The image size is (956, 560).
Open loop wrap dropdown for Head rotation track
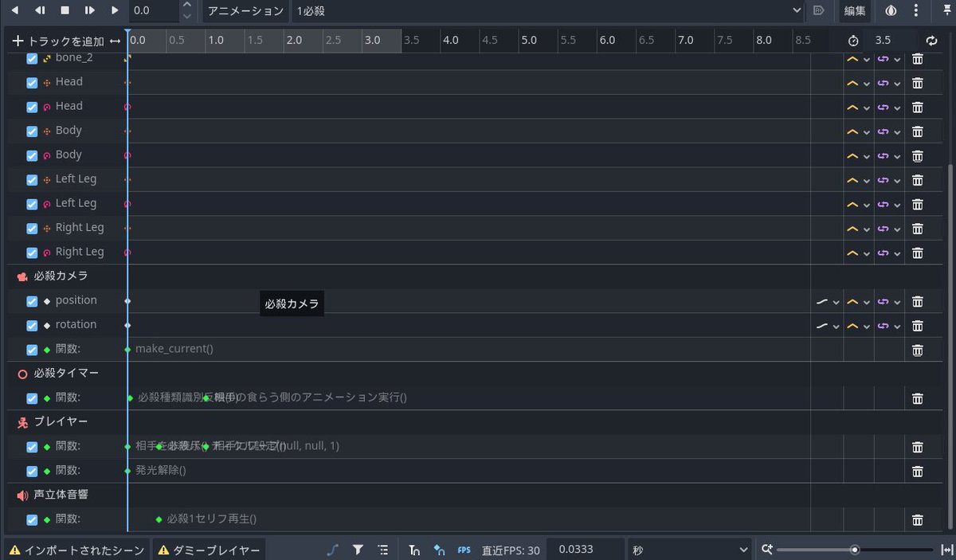(889, 107)
